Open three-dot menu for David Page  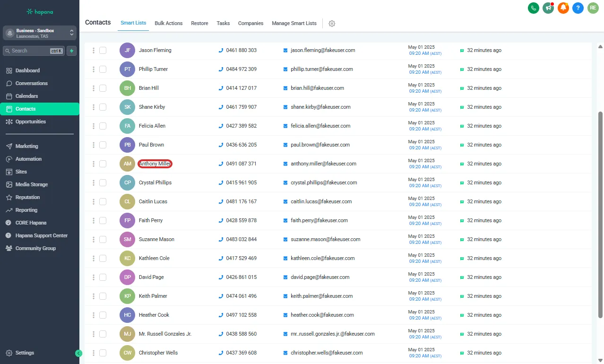click(94, 277)
